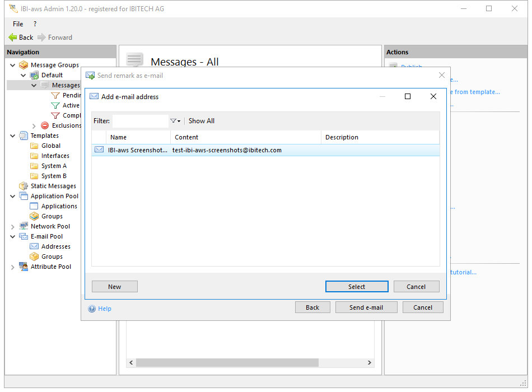Click the filter funnel dropdown icon
Viewport: 532px width, 392px height.
175,121
